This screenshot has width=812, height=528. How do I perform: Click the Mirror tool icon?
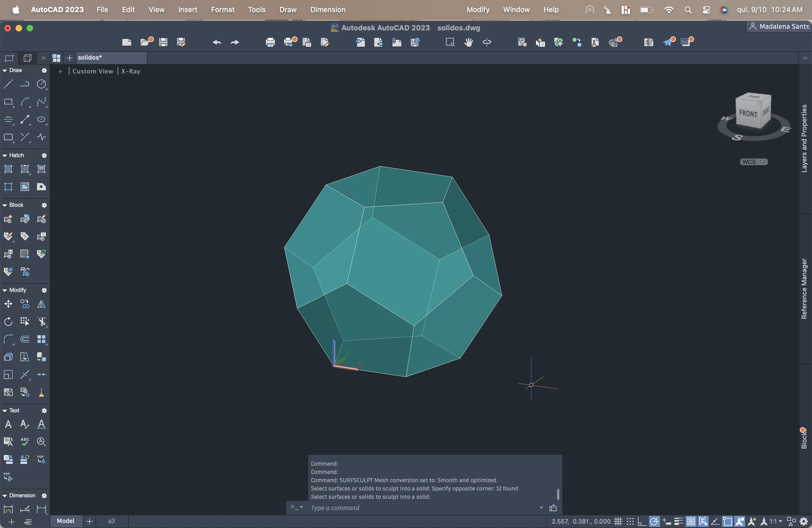tap(41, 303)
